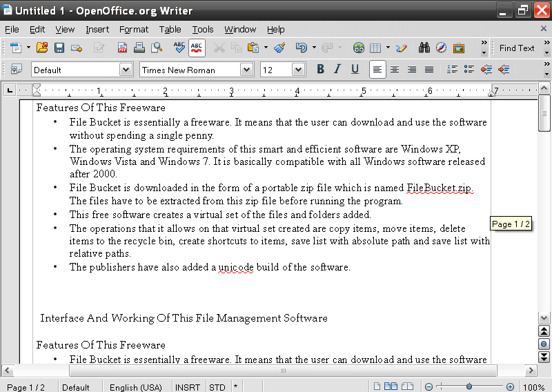This screenshot has width=552, height=392.
Task: Open the Tools menu
Action: 203,29
